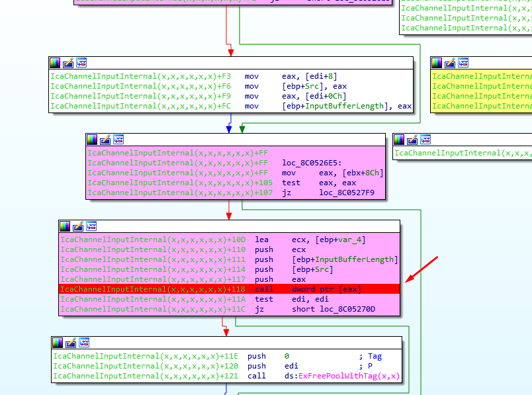Click the graph group icon on +F3 block
The height and width of the screenshot is (395, 532).
point(81,63)
